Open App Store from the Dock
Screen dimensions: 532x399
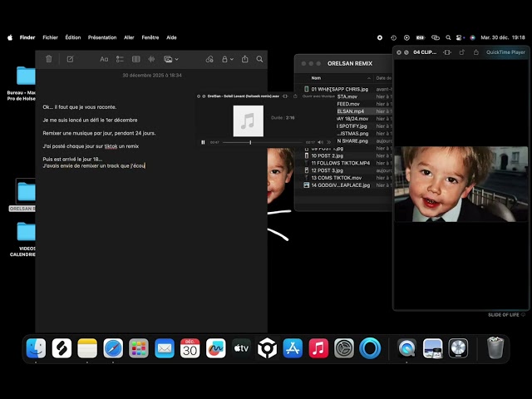(x=293, y=348)
